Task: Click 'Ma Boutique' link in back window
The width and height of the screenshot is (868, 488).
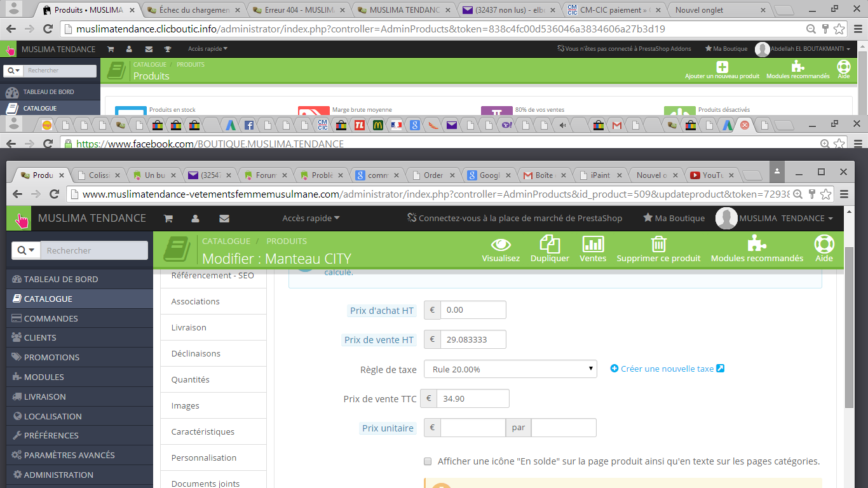Action: pos(726,49)
